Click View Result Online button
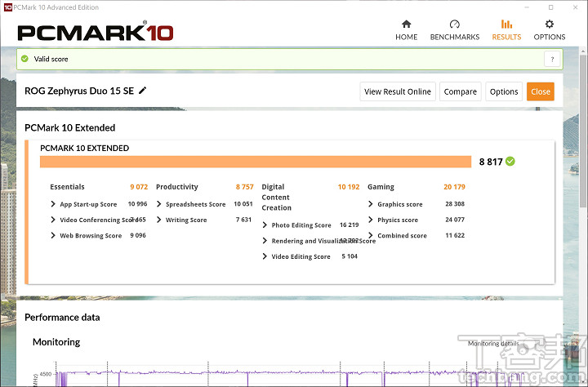This screenshot has width=588, height=387. pos(398,91)
